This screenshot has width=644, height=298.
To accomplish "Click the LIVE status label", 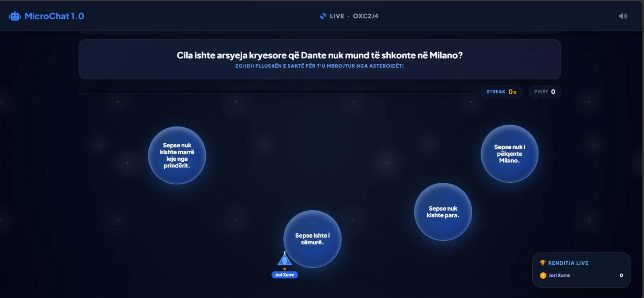I will tap(337, 16).
